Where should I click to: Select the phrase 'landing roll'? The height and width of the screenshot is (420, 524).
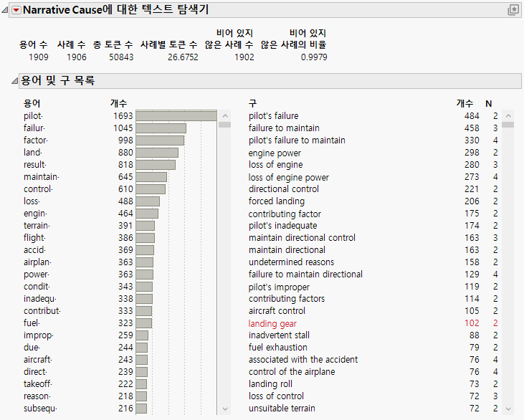[x=270, y=384]
